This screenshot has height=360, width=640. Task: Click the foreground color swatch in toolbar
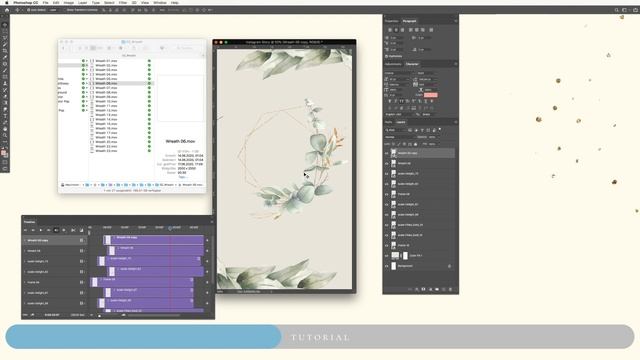coord(4,153)
